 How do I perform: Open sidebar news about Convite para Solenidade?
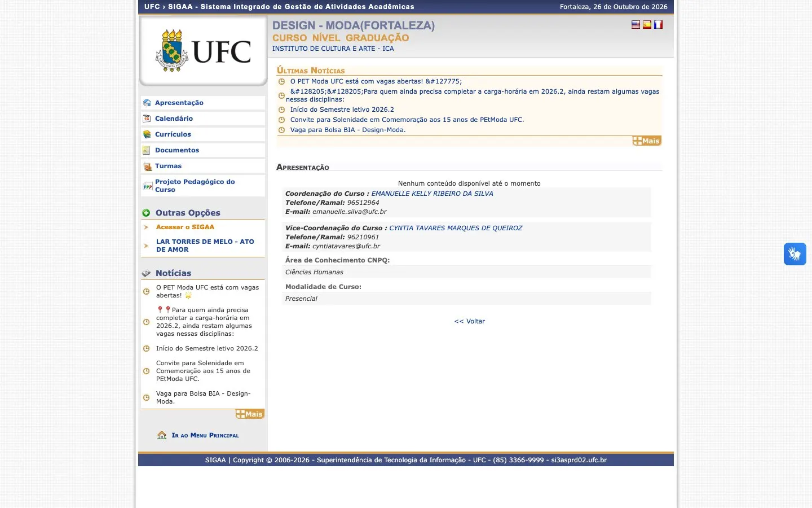(203, 371)
